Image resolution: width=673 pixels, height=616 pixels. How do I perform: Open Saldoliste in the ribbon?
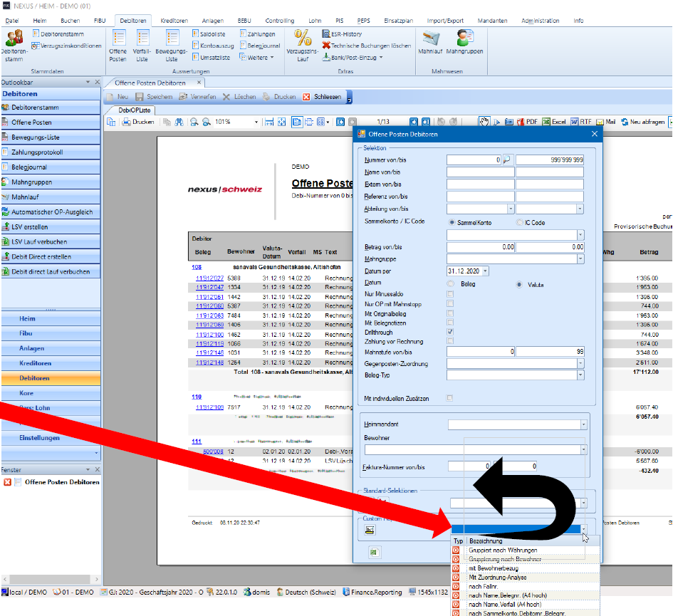click(x=209, y=34)
